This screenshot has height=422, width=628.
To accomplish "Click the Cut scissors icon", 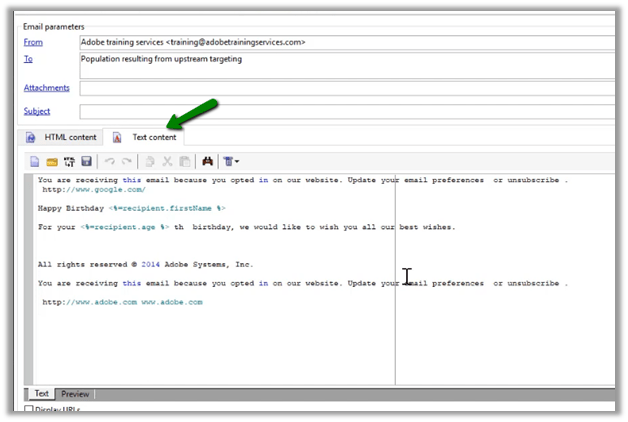I will click(168, 162).
